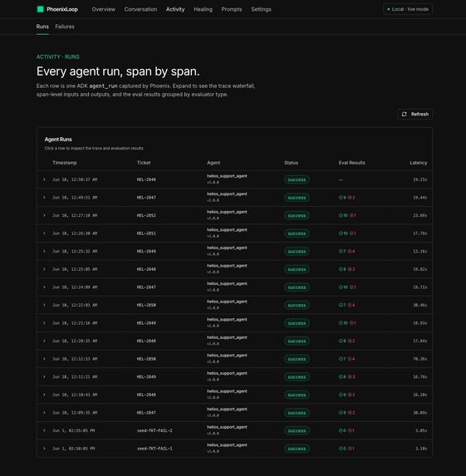This screenshot has width=466, height=476.
Task: Click the HEL-2851 ticket cell
Action: click(x=146, y=233)
